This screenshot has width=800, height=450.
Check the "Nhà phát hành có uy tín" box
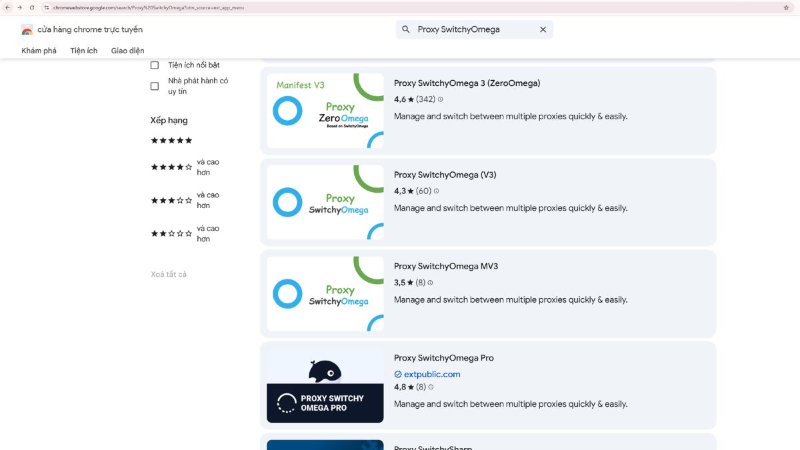pyautogui.click(x=155, y=86)
